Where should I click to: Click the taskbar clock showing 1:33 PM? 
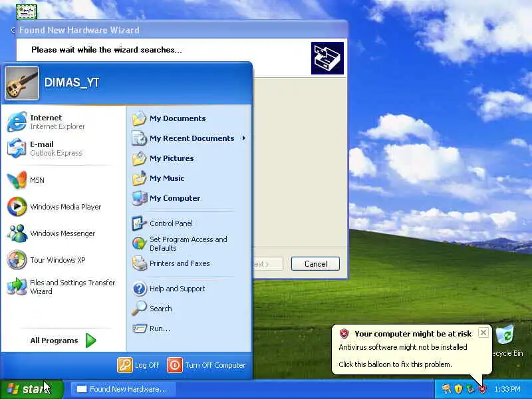(507, 389)
